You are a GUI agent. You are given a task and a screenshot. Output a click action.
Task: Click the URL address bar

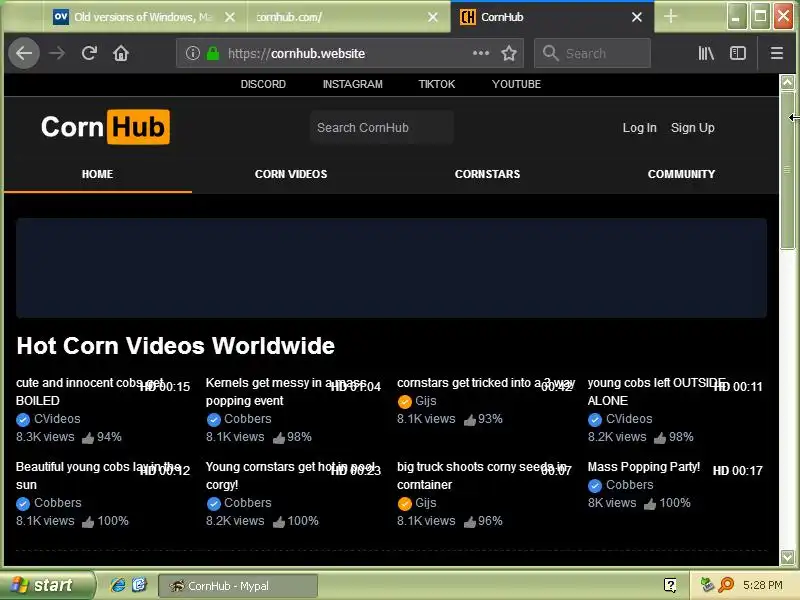click(349, 53)
